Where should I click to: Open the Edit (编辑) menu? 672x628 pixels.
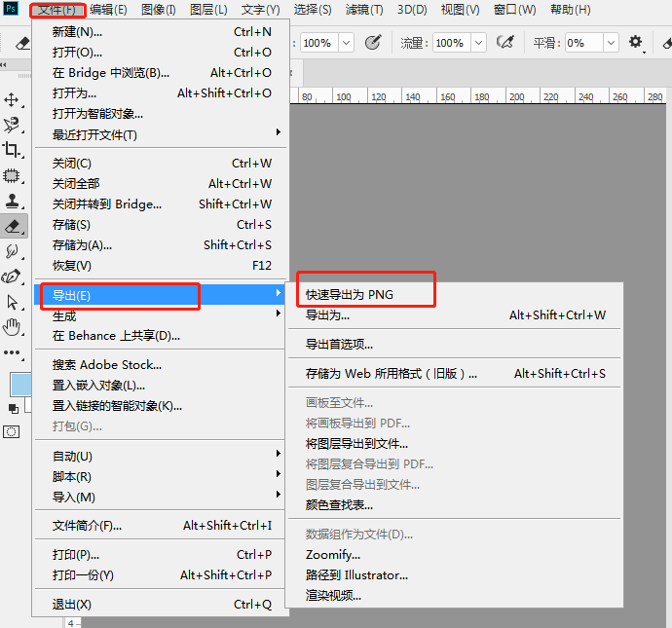tap(108, 10)
